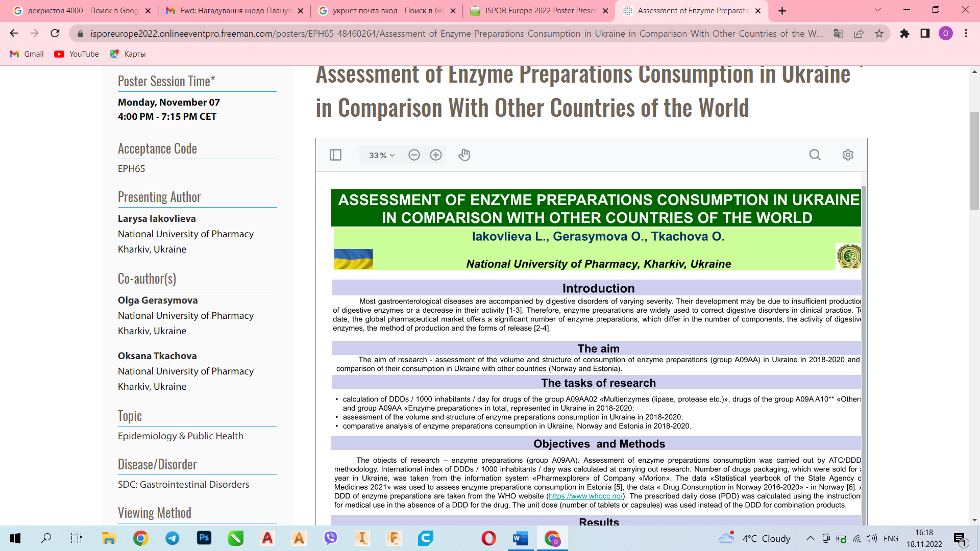Select SDC: Gastrointestinal Disorders text

tap(184, 484)
